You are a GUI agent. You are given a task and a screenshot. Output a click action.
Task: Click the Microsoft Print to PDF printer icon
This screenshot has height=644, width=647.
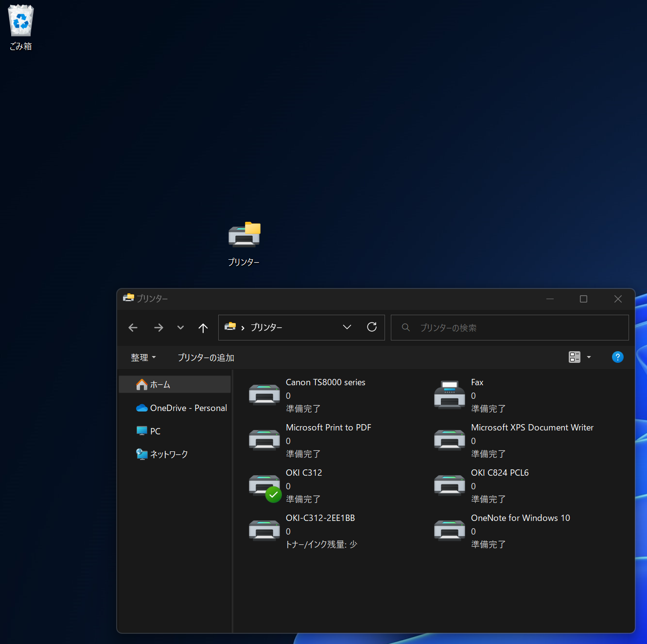[264, 440]
